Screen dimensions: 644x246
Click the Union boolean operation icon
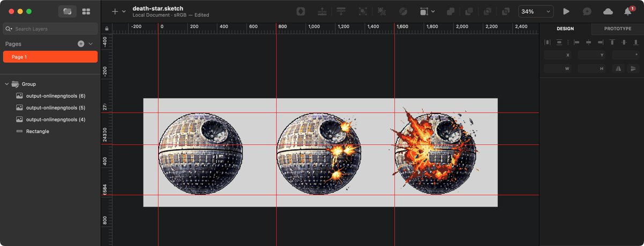[x=451, y=11]
